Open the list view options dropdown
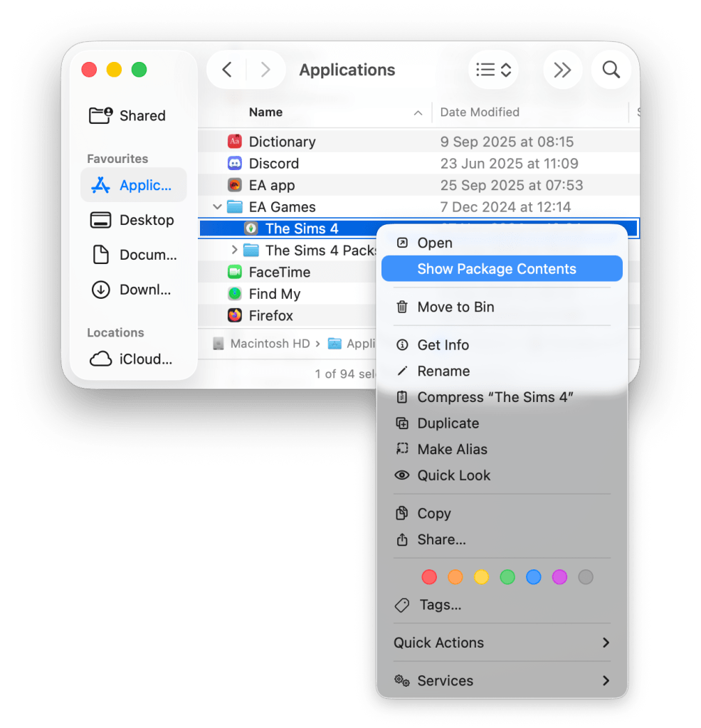The width and height of the screenshot is (701, 728). (493, 70)
